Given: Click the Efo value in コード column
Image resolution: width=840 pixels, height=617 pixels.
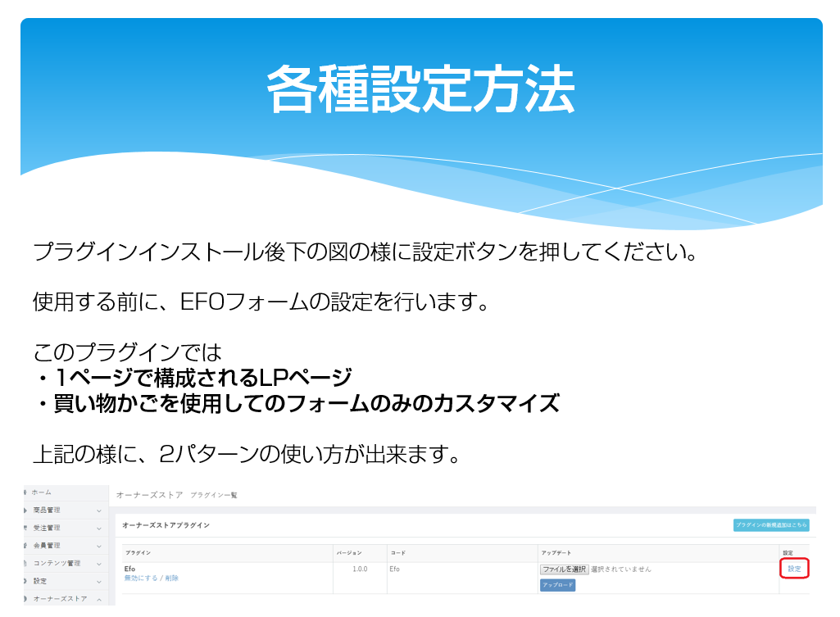Looking at the screenshot, I should click(x=395, y=569).
